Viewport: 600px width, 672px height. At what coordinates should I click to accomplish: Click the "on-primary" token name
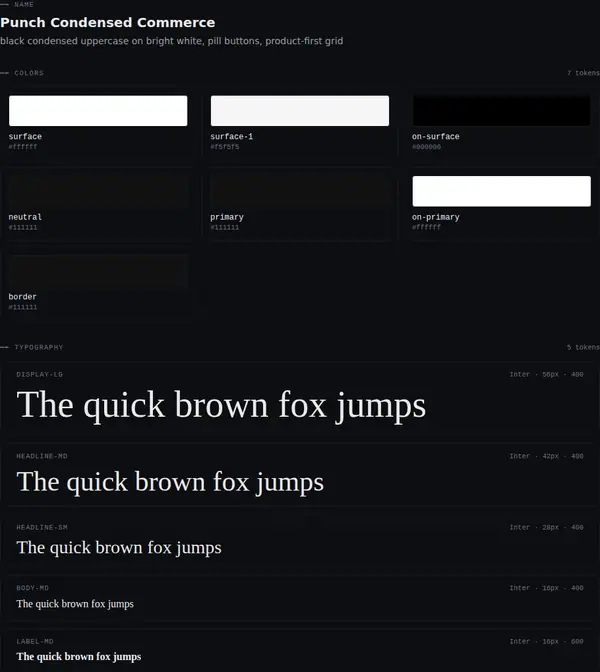[435, 217]
